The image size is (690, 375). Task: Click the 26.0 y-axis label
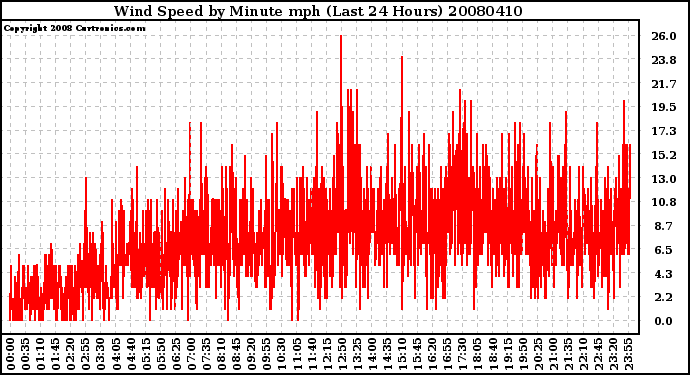(664, 36)
